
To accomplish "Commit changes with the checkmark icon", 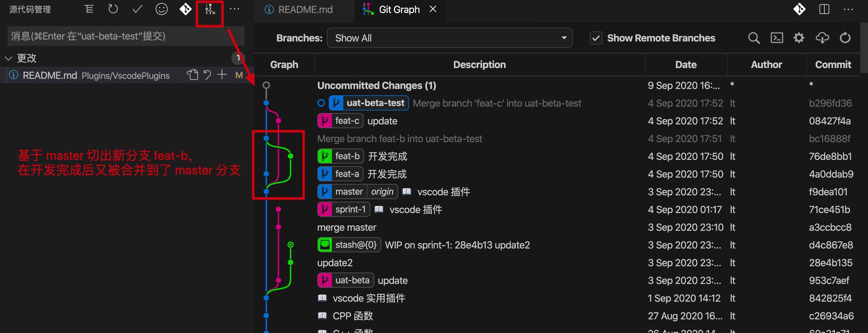I will coord(137,9).
